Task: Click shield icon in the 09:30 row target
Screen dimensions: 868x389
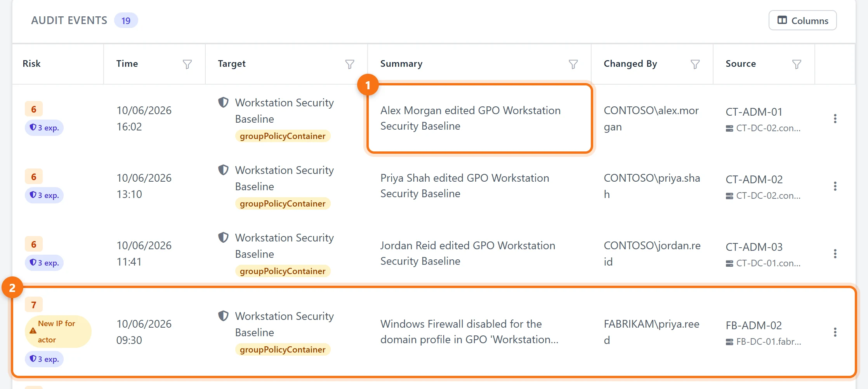Action: click(x=223, y=316)
